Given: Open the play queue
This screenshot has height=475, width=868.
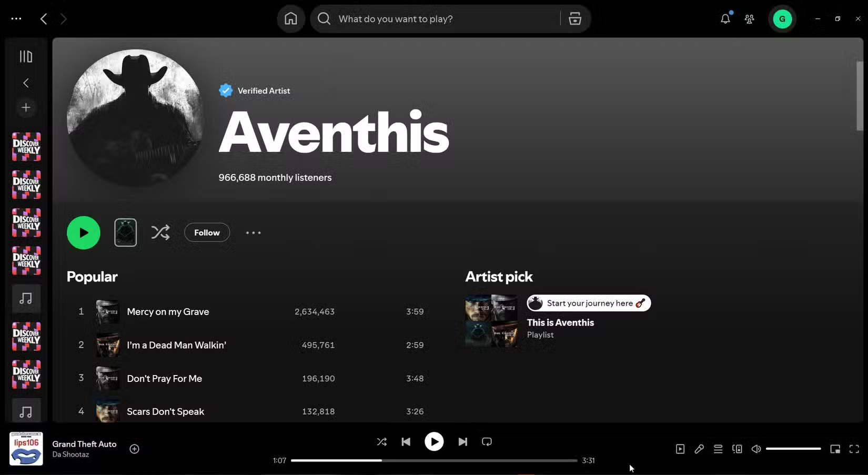Looking at the screenshot, I should coord(718,449).
